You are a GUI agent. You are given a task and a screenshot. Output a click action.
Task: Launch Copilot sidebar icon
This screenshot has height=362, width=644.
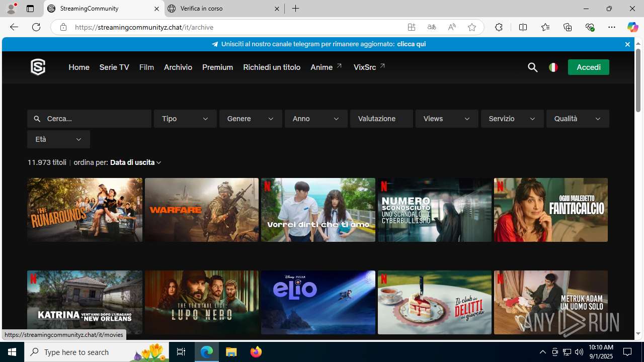coord(632,27)
